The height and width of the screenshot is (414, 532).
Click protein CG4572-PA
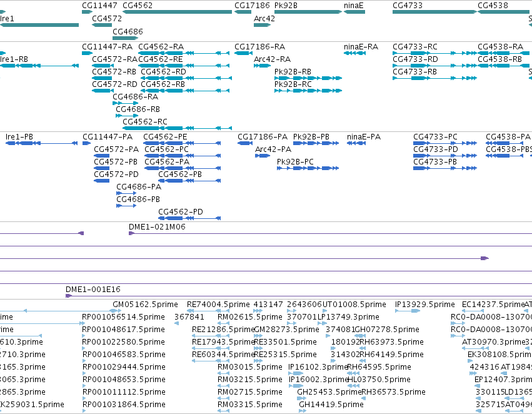click(116, 149)
